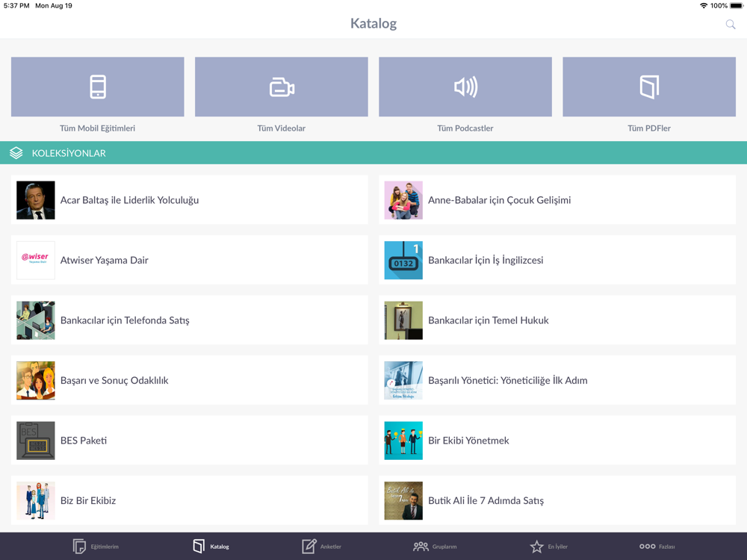747x560 pixels.
Task: Open the Bir Ekibi Yönetmek thumbnail
Action: pyautogui.click(x=403, y=441)
